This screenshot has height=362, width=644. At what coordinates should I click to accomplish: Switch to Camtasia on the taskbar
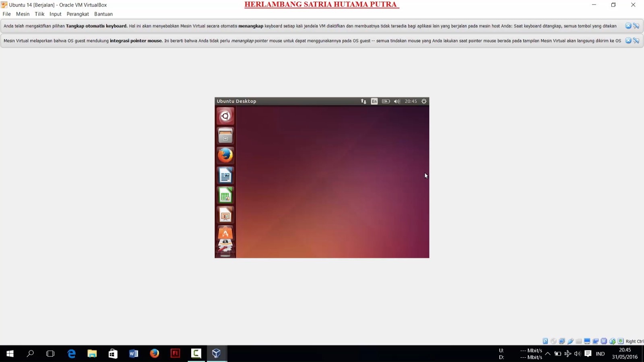(196, 354)
